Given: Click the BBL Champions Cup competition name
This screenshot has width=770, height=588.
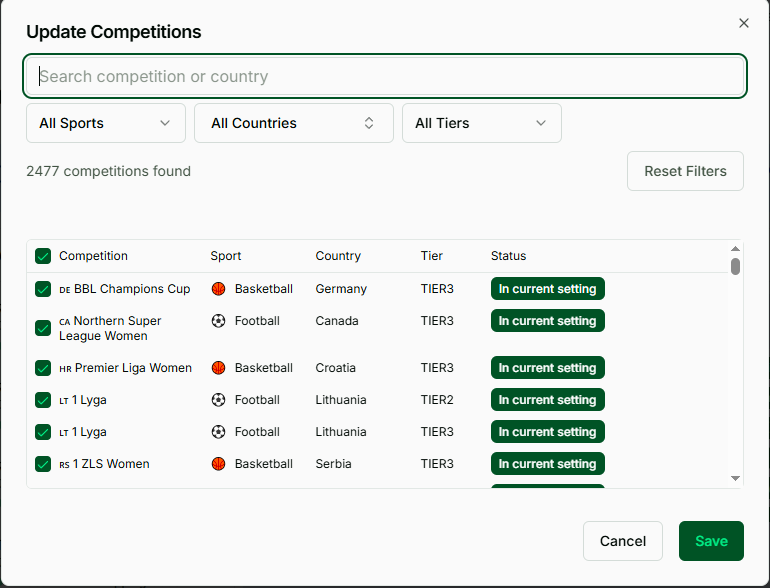Looking at the screenshot, I should click(x=132, y=289).
